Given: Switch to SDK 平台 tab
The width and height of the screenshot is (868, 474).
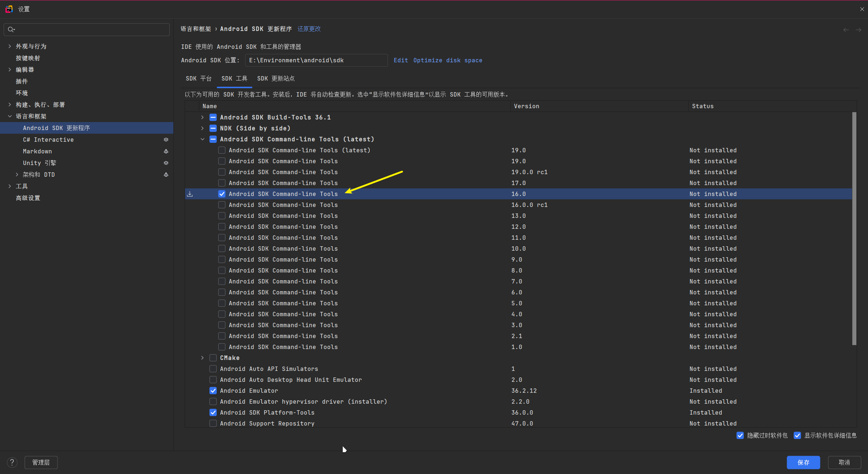Looking at the screenshot, I should 199,78.
